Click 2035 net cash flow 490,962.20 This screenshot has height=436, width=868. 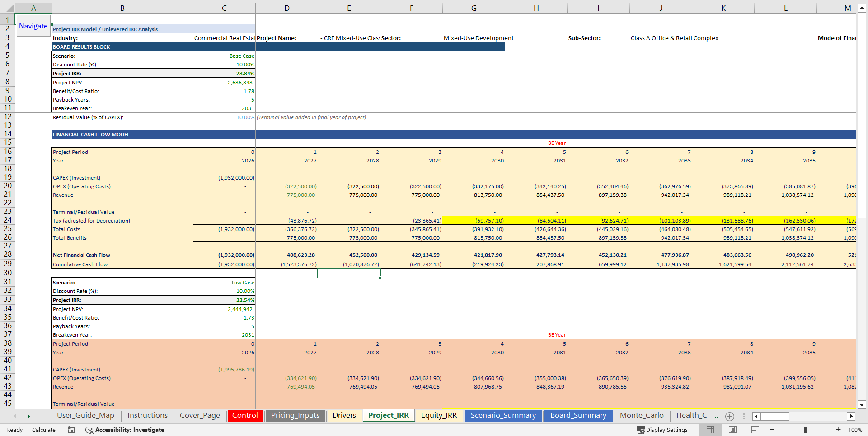(x=785, y=255)
